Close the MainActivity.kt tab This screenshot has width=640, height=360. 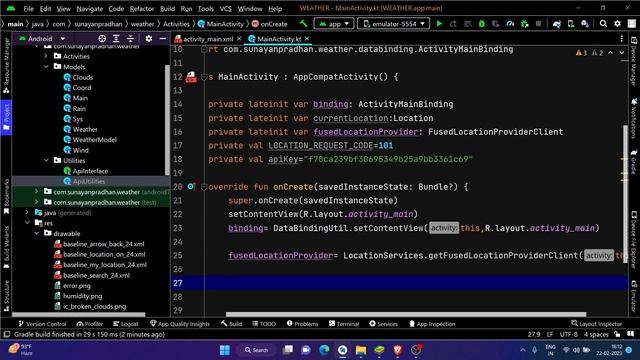click(307, 38)
